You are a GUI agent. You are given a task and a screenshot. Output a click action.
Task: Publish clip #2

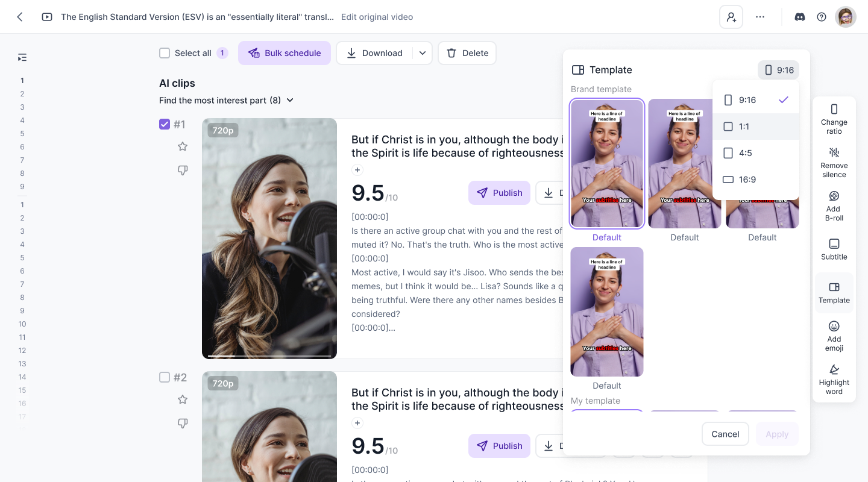[499, 446]
